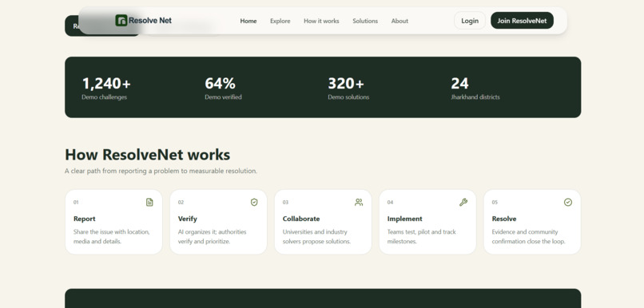The image size is (644, 308).
Task: Click 'Share the issue with location' description
Action: point(112,237)
